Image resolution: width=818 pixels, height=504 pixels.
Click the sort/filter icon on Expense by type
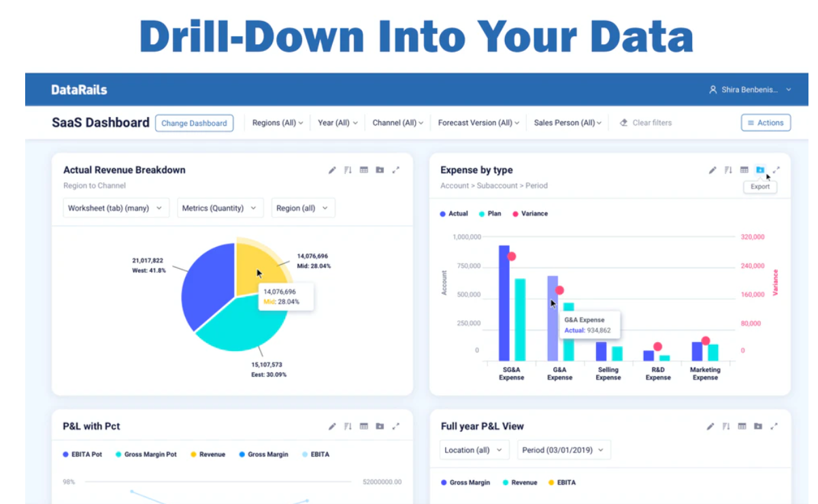[x=729, y=170]
